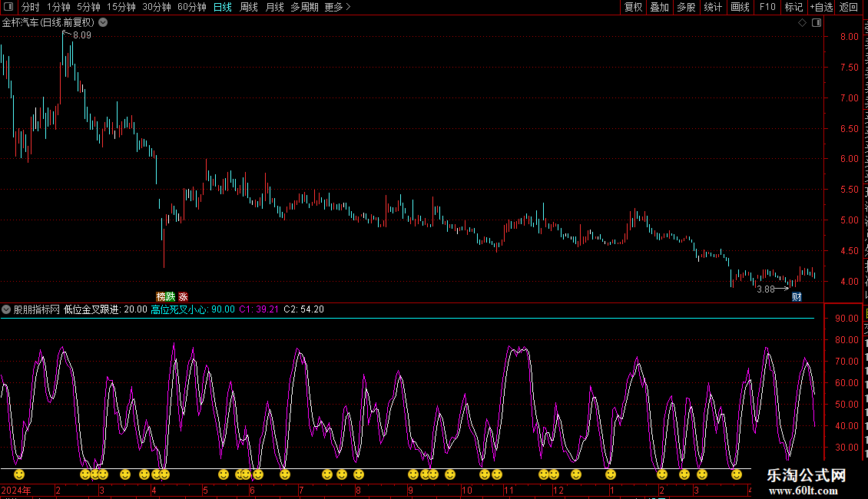Click the 8.00 price axis label

pos(849,37)
